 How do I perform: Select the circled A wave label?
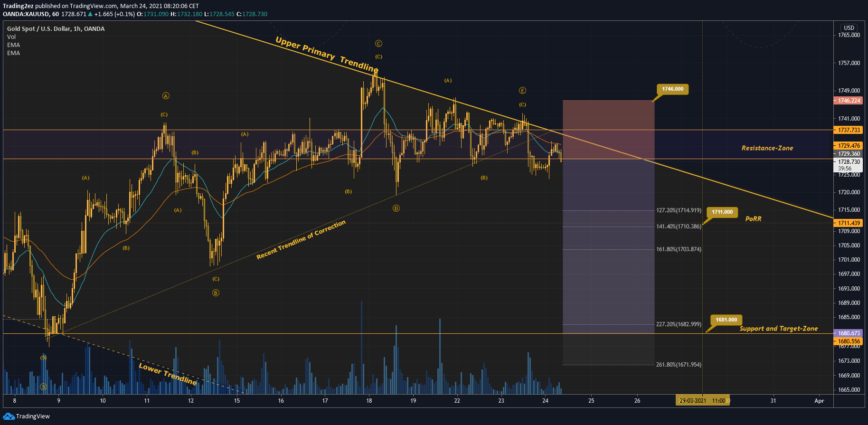click(166, 96)
